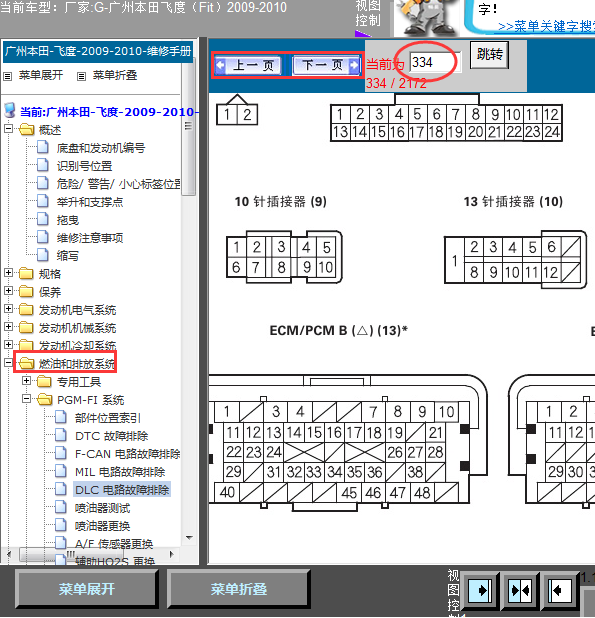This screenshot has width=595, height=618.
Task: Click the 广州本田-飞度-2009-2010-维修手册 title bar
Action: tap(98, 51)
